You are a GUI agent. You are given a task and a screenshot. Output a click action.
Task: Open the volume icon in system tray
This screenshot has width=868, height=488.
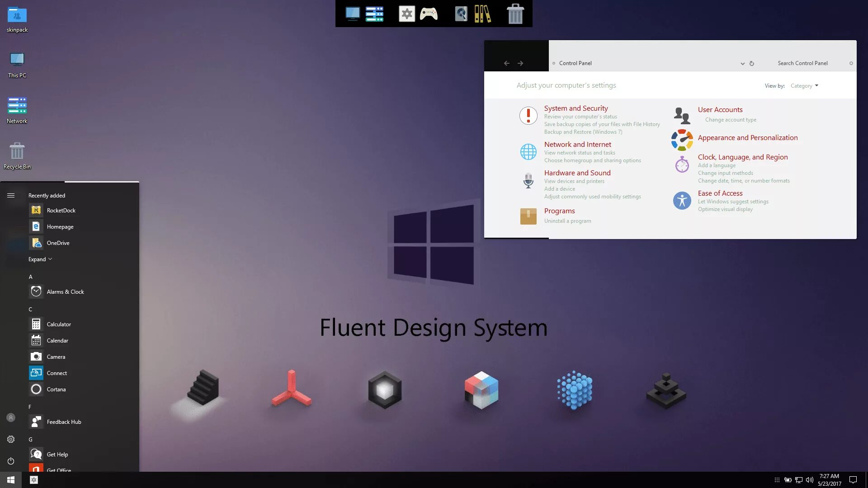coord(809,480)
